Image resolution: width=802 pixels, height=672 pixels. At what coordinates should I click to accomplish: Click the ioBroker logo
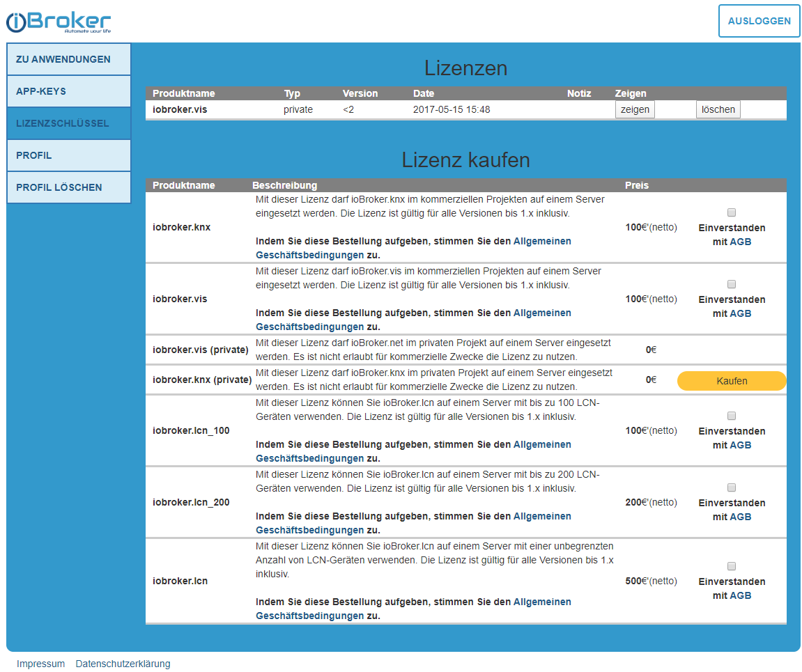[59, 22]
